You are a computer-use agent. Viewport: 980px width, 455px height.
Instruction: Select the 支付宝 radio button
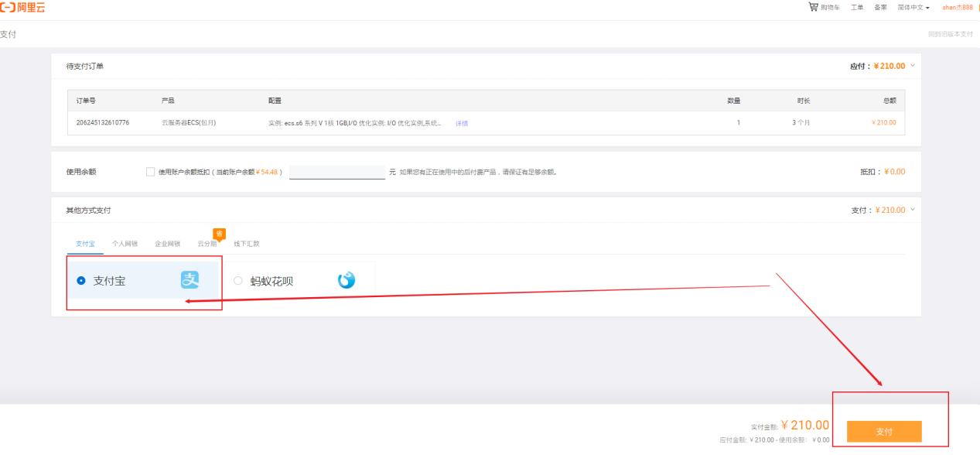81,281
